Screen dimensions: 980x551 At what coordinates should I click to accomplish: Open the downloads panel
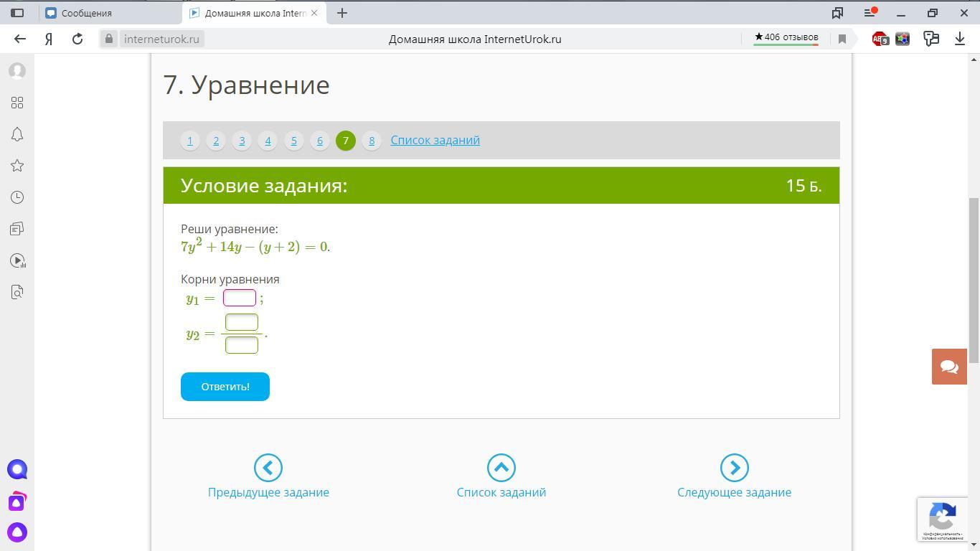[960, 39]
